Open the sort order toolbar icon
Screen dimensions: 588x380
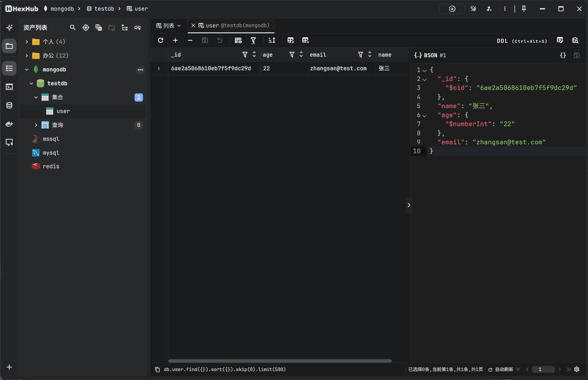(x=272, y=40)
